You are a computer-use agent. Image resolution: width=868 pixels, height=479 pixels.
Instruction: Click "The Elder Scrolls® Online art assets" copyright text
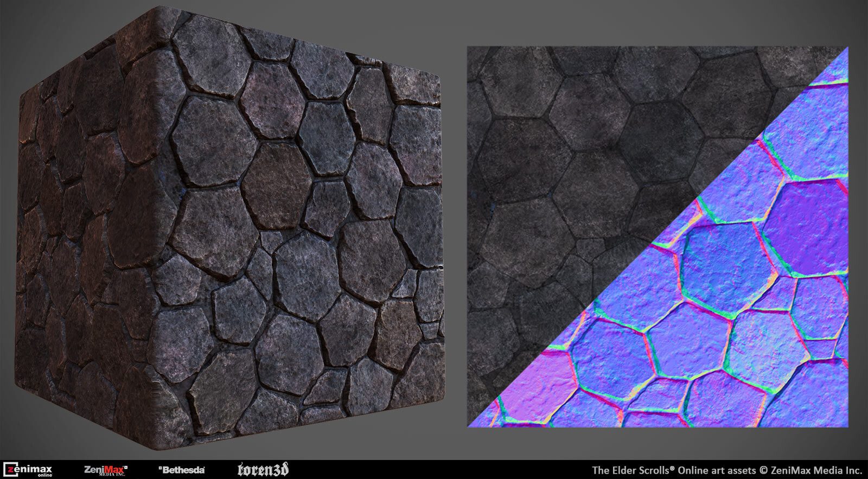click(x=727, y=470)
